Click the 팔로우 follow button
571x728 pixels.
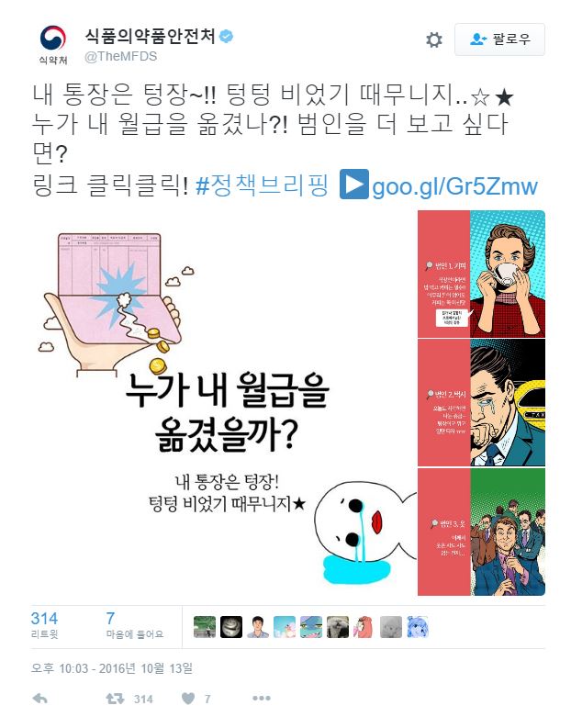[499, 39]
